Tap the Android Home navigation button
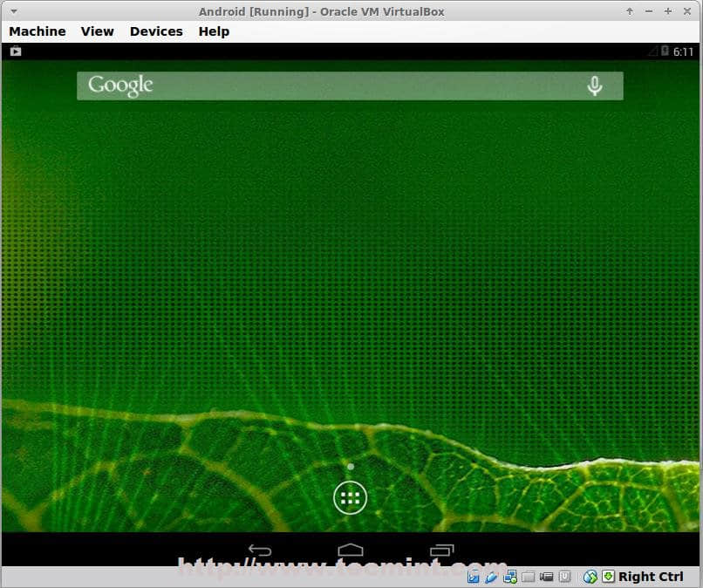The height and width of the screenshot is (588, 703). coord(351,550)
